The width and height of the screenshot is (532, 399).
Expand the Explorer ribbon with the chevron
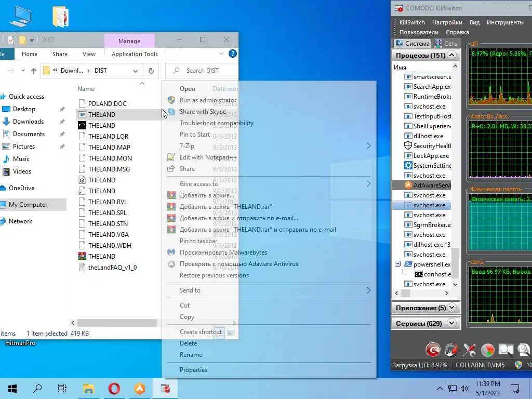coord(221,54)
